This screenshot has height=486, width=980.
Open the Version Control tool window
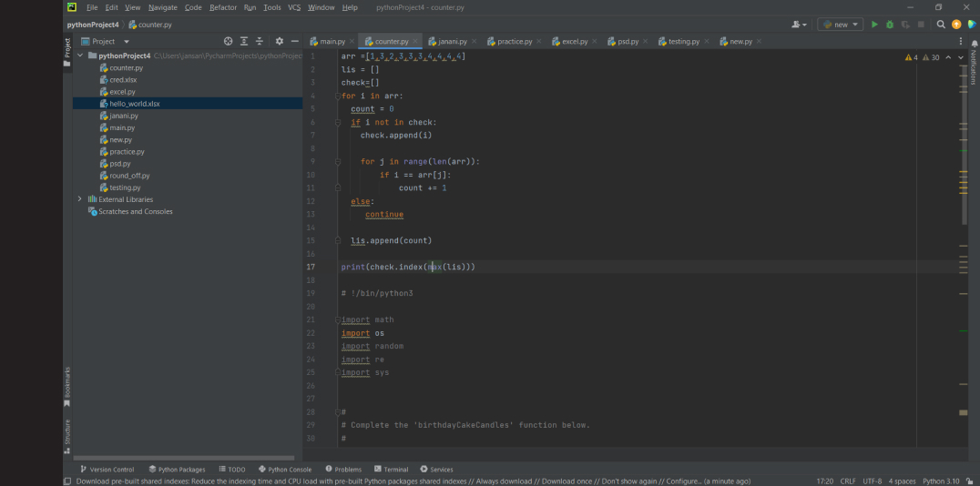[107, 469]
